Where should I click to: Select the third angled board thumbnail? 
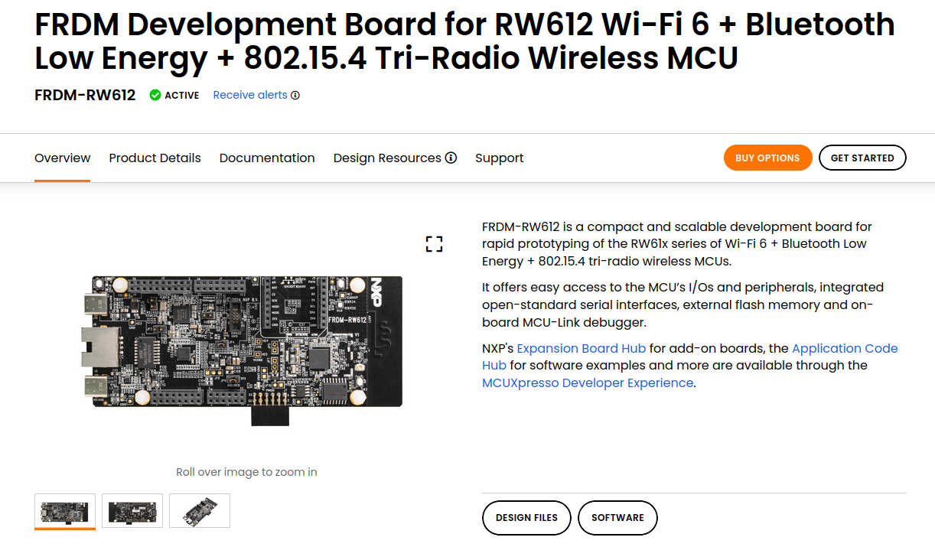point(200,510)
